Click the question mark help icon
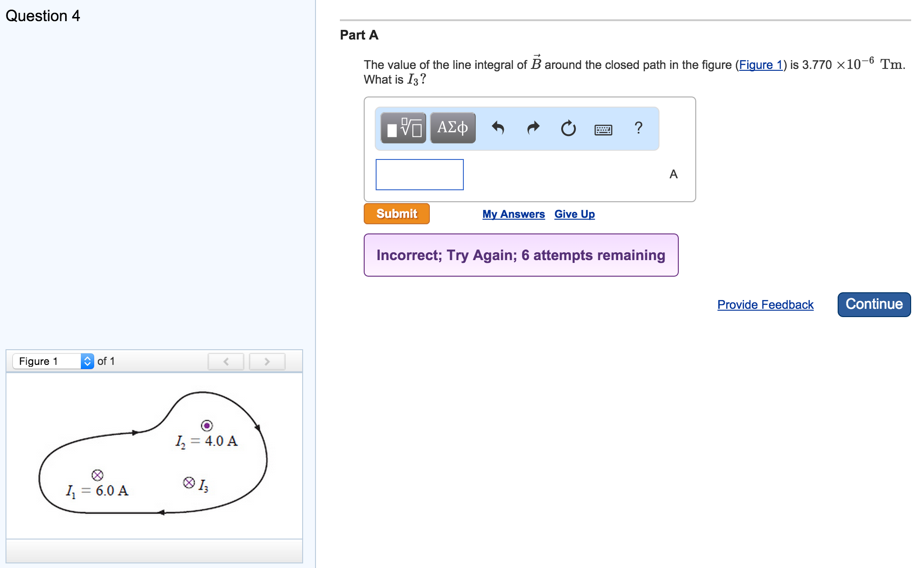The image size is (924, 568). click(638, 128)
